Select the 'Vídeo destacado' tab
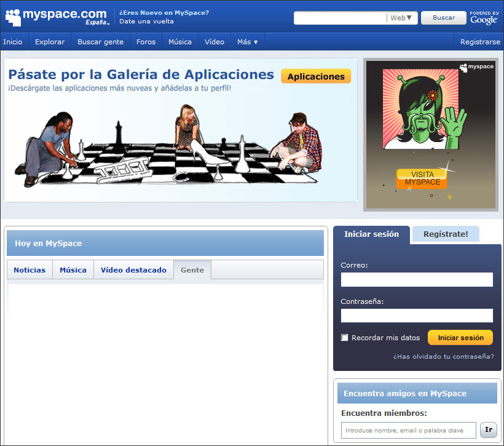This screenshot has height=446, width=504. click(133, 270)
